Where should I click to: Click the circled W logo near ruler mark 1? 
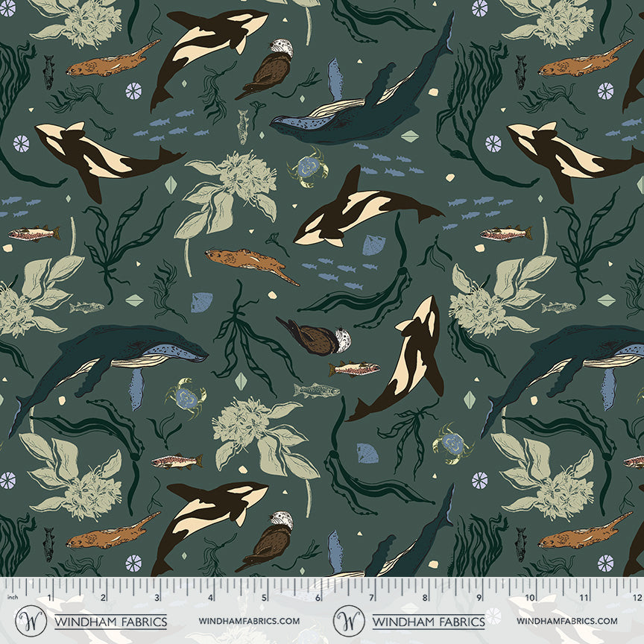pyautogui.click(x=31, y=621)
